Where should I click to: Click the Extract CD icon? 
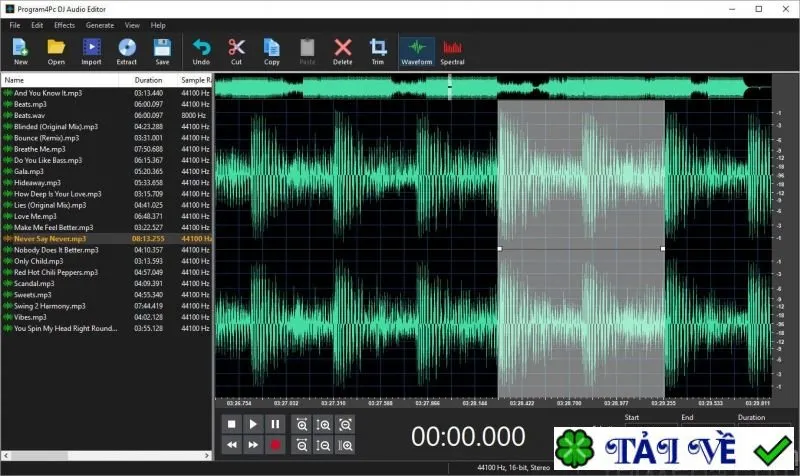(x=127, y=52)
